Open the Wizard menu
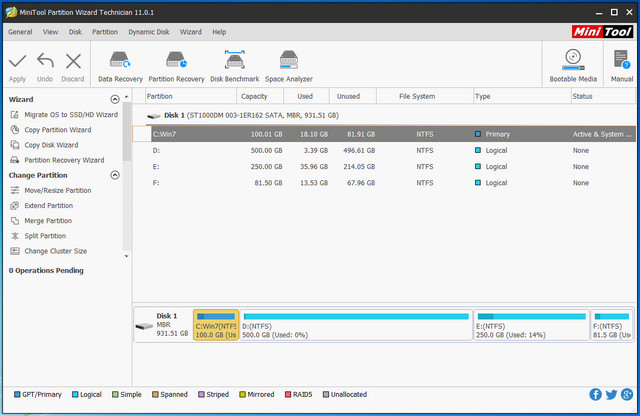640x416 pixels. click(191, 32)
